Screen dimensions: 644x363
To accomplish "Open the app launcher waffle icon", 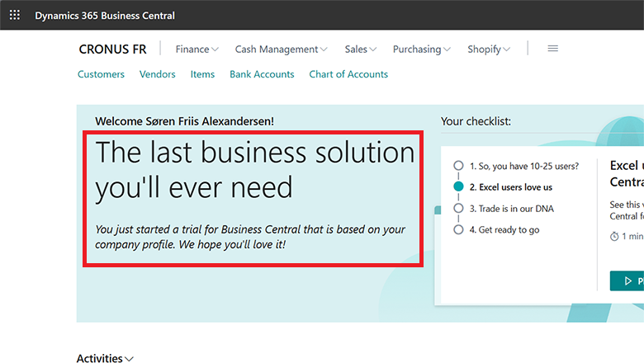I will (x=15, y=15).
